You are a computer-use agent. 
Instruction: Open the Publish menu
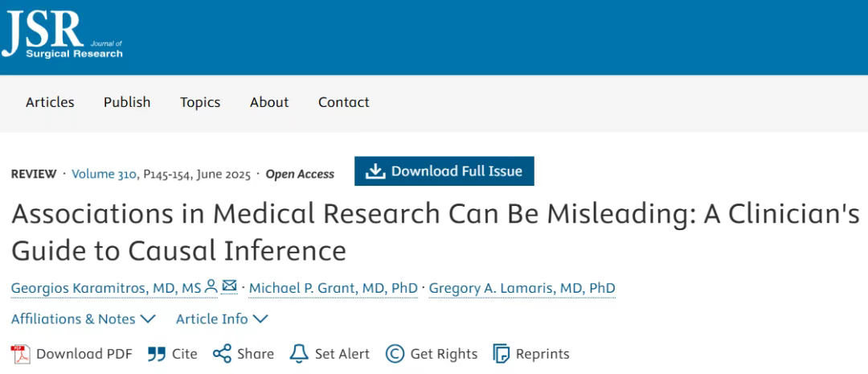point(127,102)
